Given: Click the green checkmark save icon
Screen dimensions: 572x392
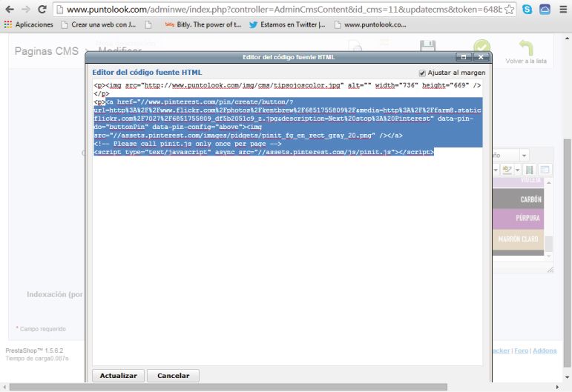Looking at the screenshot, I should point(482,46).
